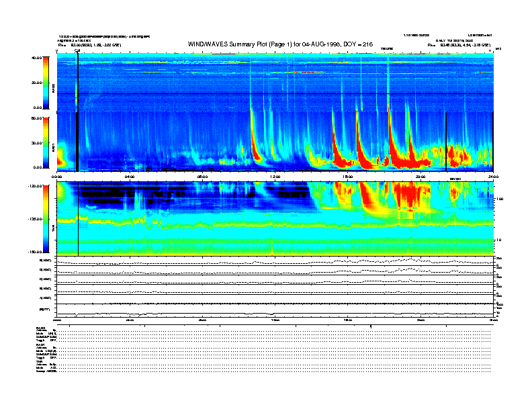Click the WIND/WAVES Summary Plot title

280,44
